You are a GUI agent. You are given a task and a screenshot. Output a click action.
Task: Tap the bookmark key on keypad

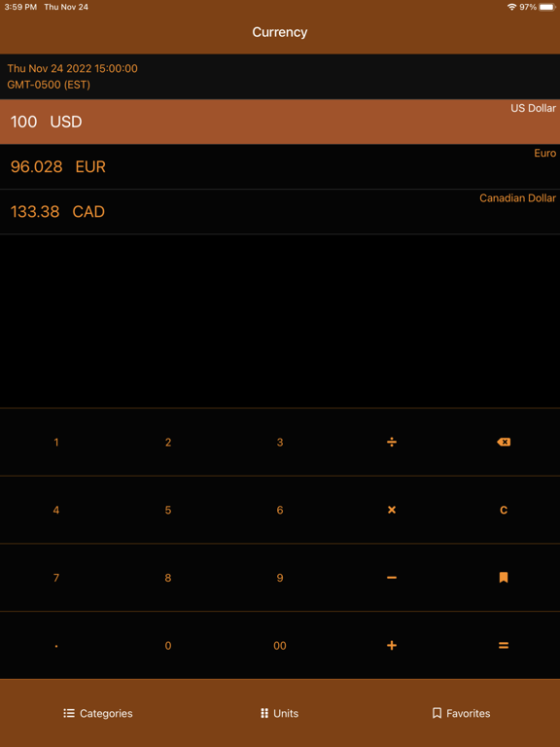click(x=504, y=578)
